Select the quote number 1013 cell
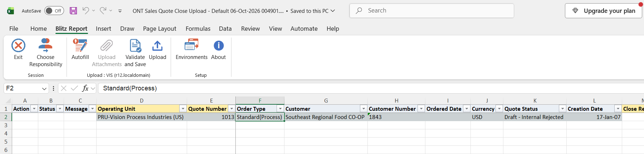644x154 pixels. tap(211, 117)
